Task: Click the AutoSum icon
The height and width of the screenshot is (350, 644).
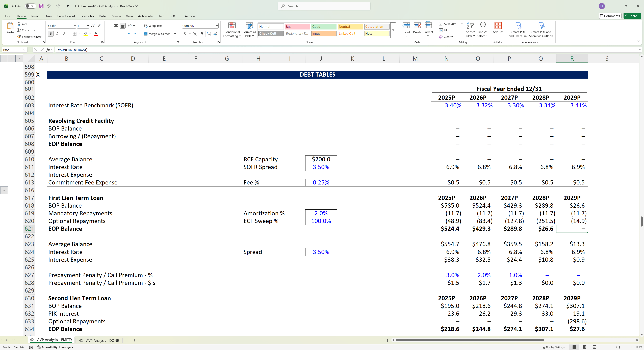Action: coord(441,23)
